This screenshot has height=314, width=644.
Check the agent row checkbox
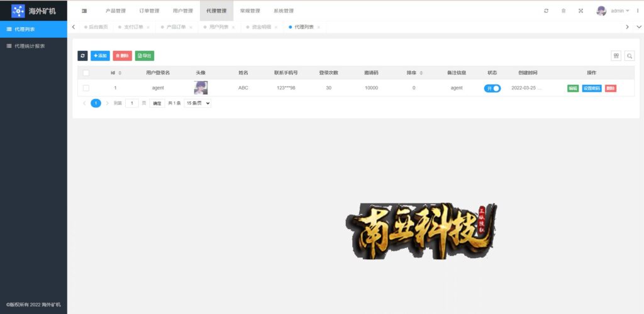86,88
